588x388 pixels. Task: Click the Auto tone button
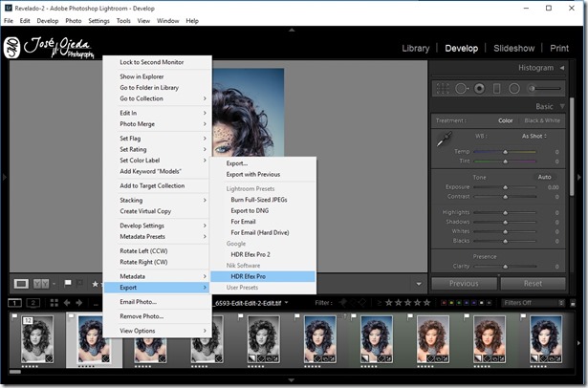tap(544, 177)
